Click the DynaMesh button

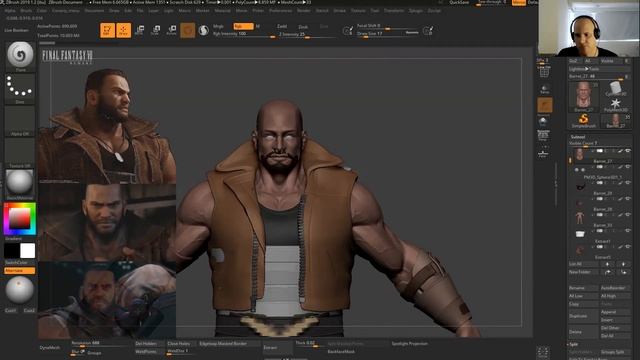tap(50, 348)
